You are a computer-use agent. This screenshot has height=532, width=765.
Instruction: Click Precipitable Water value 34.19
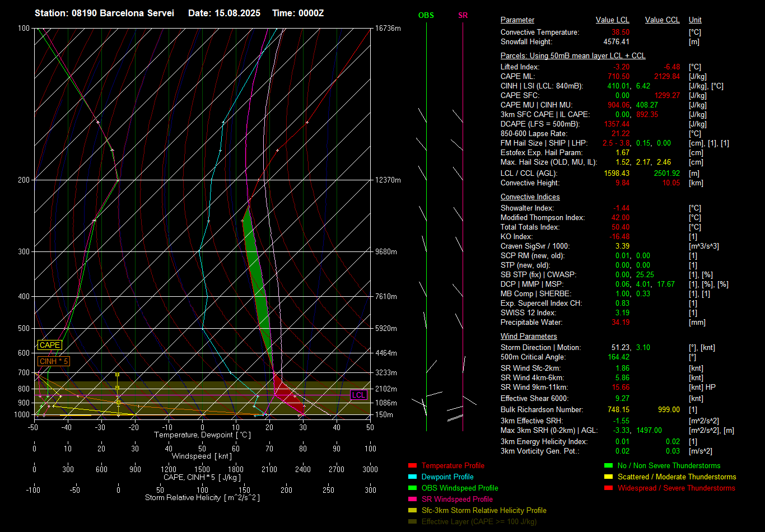[x=621, y=322]
